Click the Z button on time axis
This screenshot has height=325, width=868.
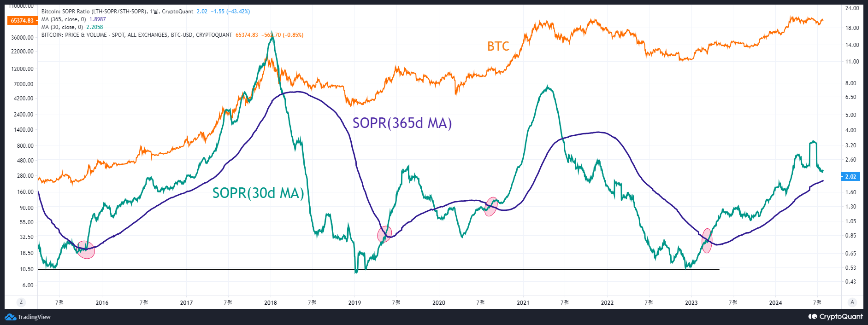[x=21, y=302]
